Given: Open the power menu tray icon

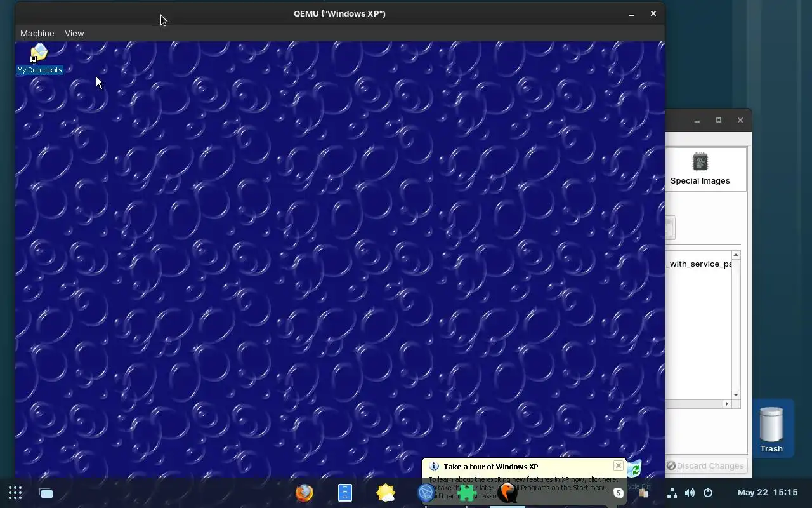Looking at the screenshot, I should tap(708, 493).
